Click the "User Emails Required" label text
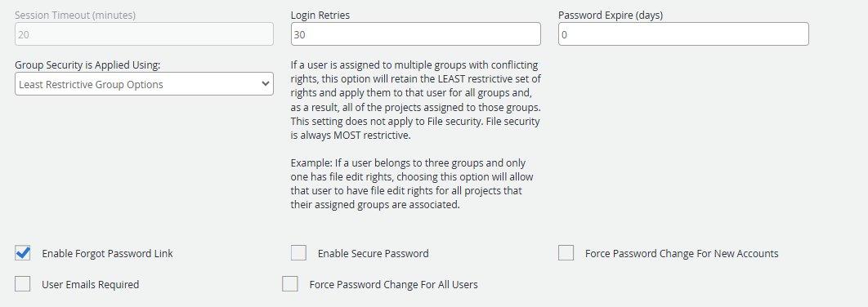868x307 pixels. 90,285
